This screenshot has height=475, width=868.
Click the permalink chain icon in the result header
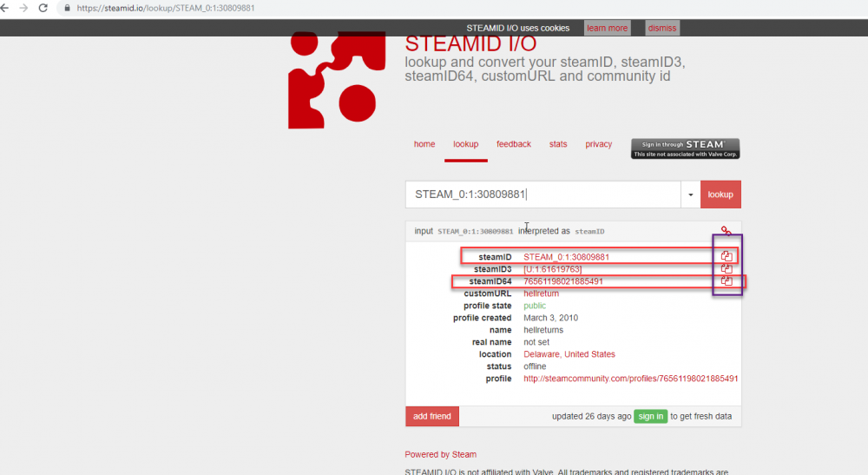click(726, 231)
